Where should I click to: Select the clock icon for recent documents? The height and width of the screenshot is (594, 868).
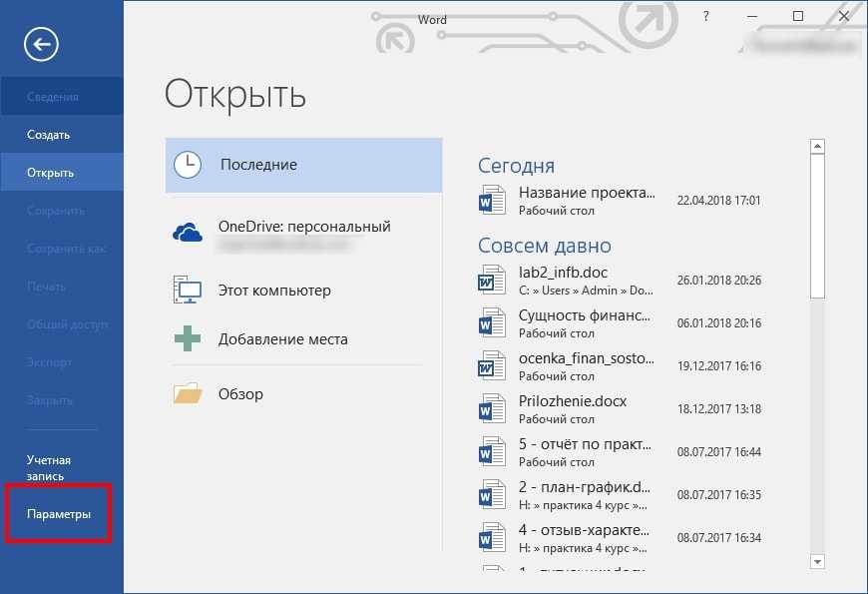[188, 165]
